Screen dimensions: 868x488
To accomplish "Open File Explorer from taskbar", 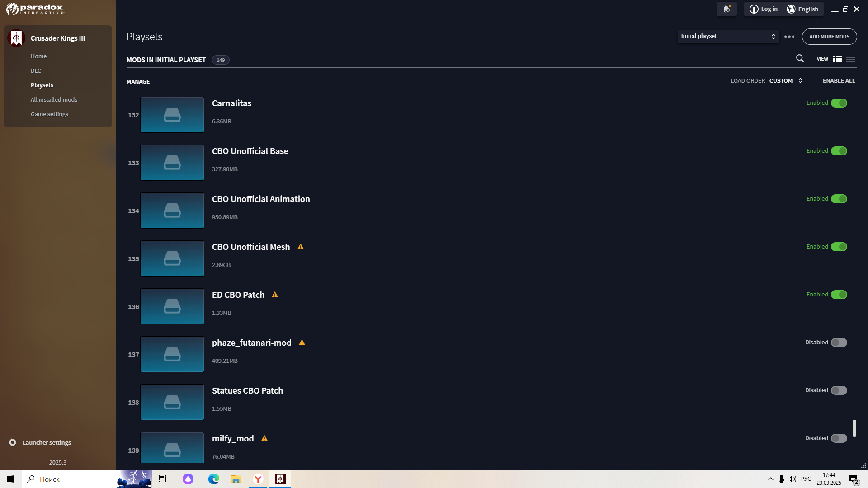I will 236,479.
